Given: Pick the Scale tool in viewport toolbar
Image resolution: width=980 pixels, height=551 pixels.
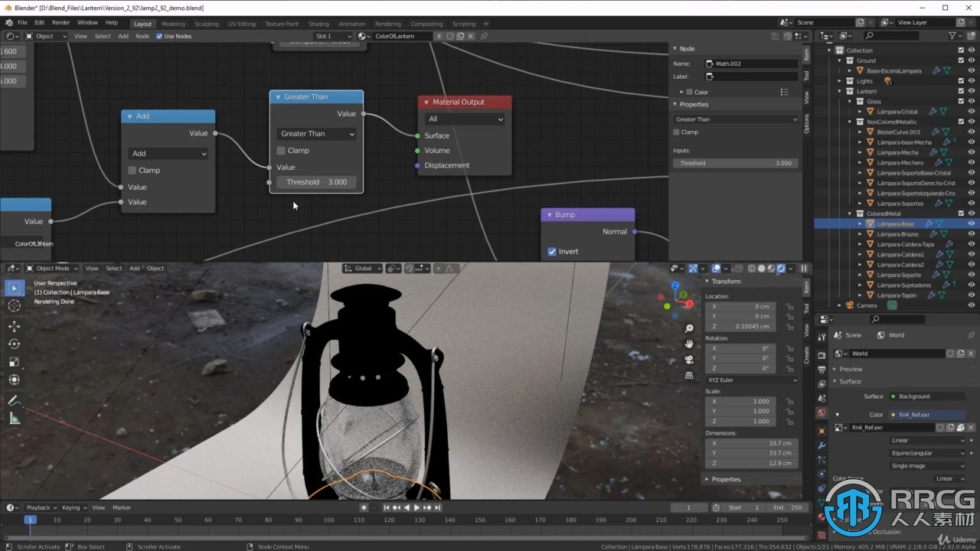Looking at the screenshot, I should pyautogui.click(x=15, y=362).
